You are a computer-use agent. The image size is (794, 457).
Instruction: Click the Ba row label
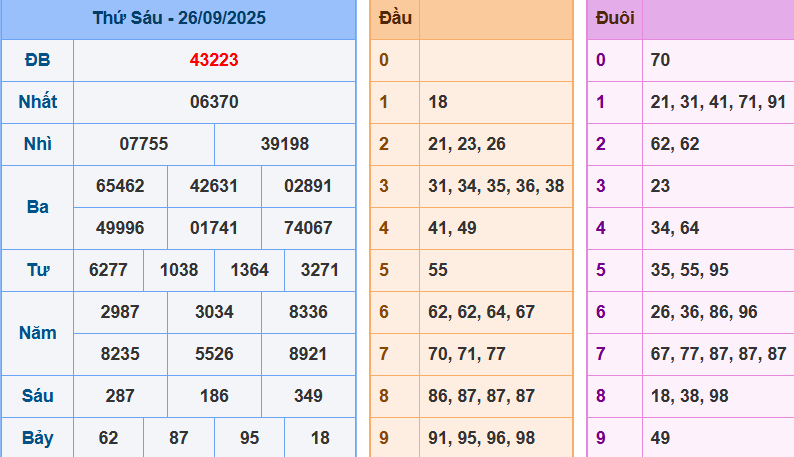37,207
